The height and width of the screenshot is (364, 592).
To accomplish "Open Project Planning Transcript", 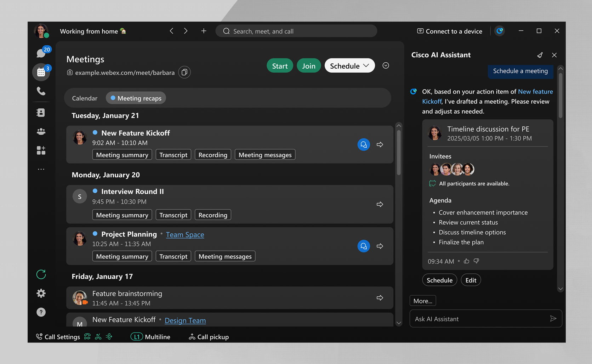I will pyautogui.click(x=173, y=256).
